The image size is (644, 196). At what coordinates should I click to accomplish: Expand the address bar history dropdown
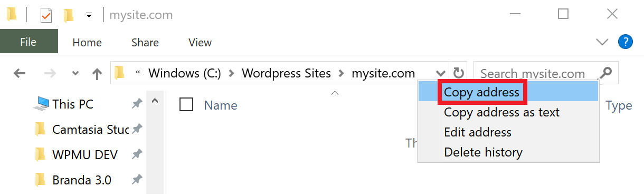coord(440,73)
